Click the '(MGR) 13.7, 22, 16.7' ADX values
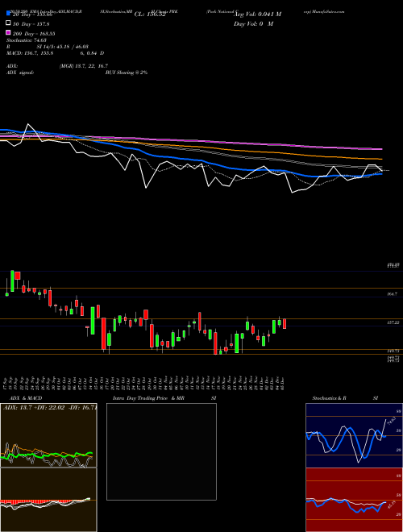The width and height of the screenshot is (403, 532). tap(84, 66)
